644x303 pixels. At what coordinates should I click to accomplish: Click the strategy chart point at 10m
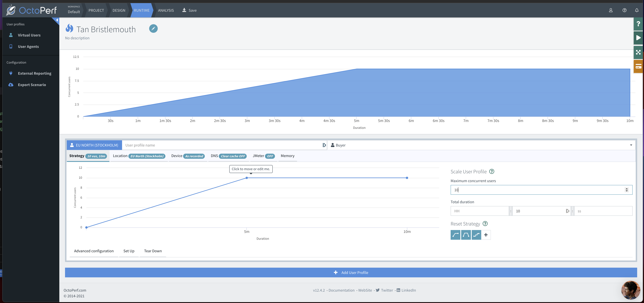pyautogui.click(x=407, y=178)
